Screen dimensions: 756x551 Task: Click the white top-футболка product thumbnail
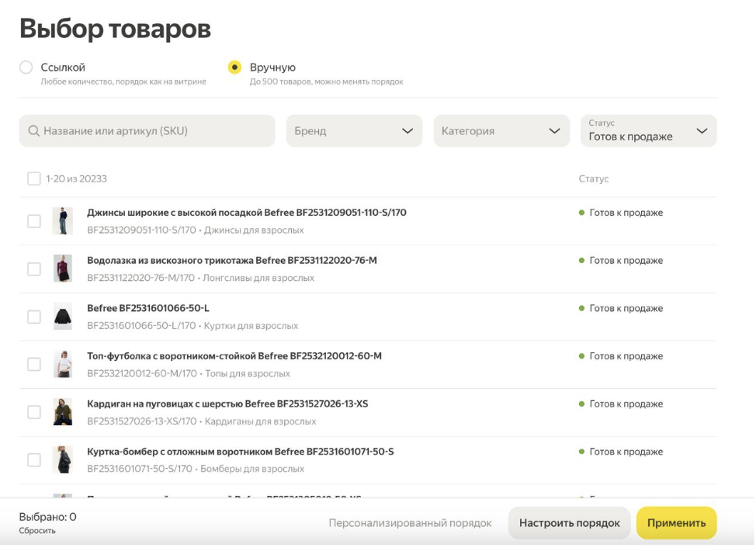pyautogui.click(x=63, y=364)
